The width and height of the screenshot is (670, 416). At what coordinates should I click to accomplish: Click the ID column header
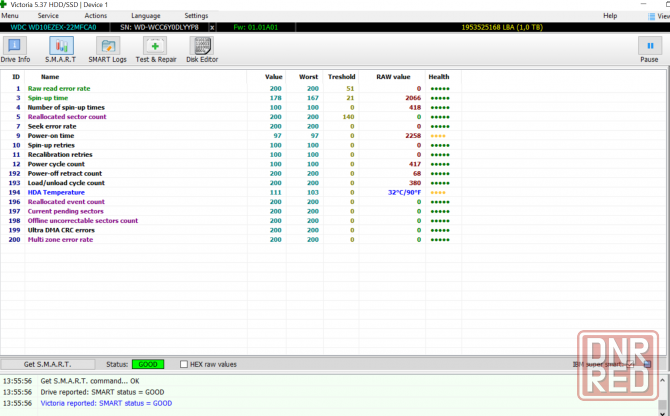pos(16,77)
